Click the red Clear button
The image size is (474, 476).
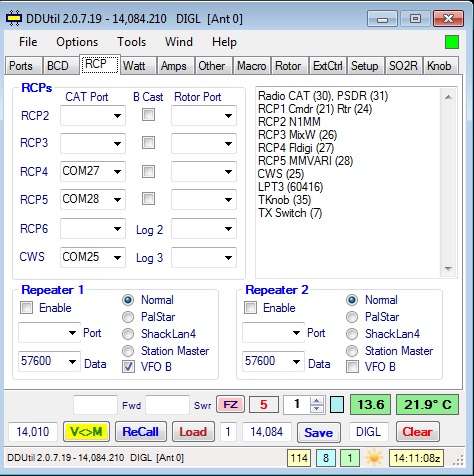(x=417, y=432)
